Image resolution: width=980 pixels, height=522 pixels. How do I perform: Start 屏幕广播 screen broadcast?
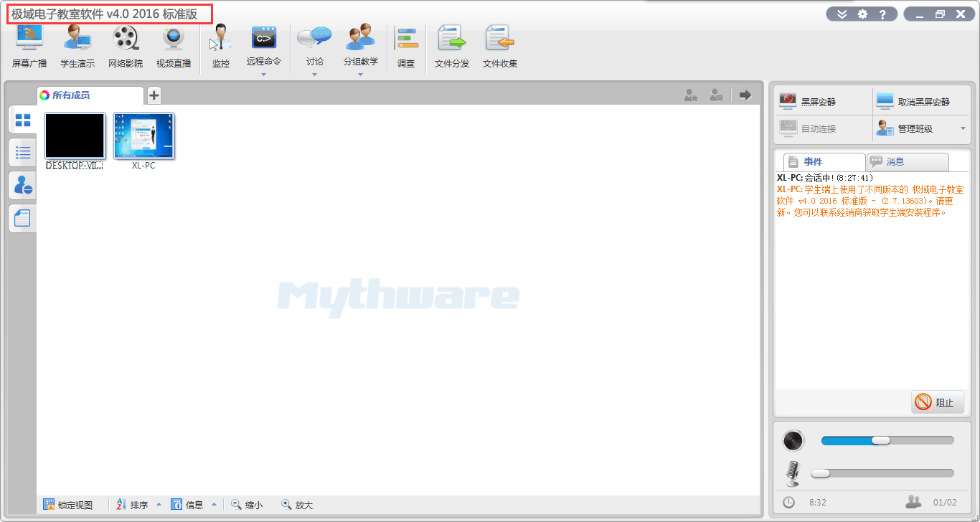pos(29,46)
